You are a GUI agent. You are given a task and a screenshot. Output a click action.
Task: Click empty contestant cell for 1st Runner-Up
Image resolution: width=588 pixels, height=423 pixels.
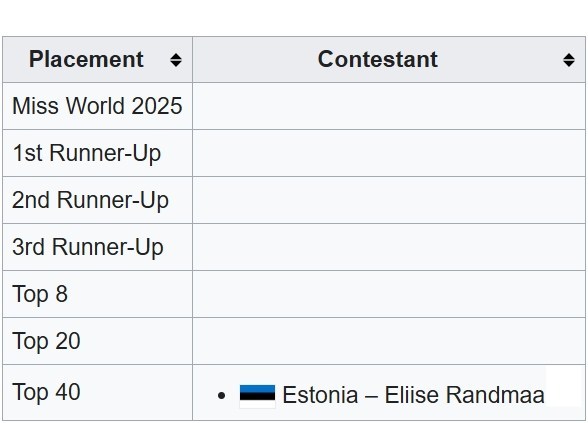(389, 153)
